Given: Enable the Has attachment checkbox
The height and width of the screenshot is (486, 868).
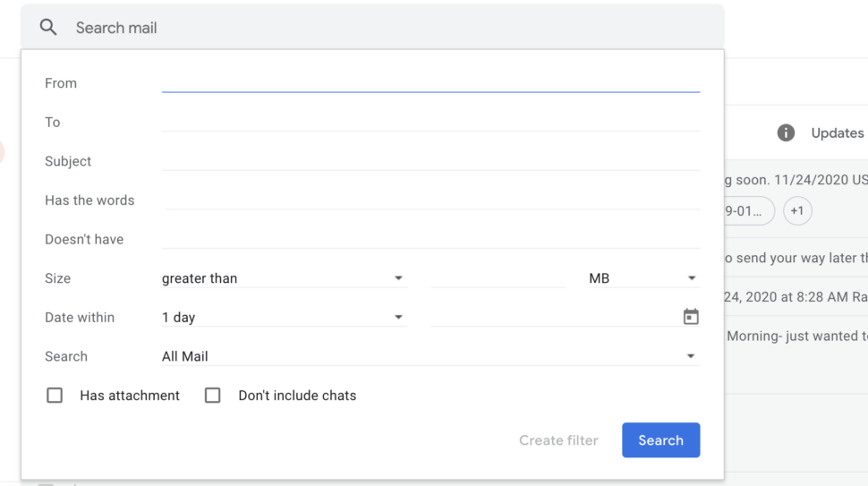Looking at the screenshot, I should point(55,396).
